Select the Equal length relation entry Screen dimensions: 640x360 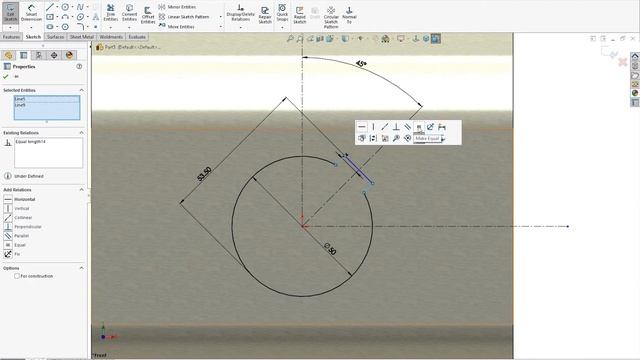(31, 142)
